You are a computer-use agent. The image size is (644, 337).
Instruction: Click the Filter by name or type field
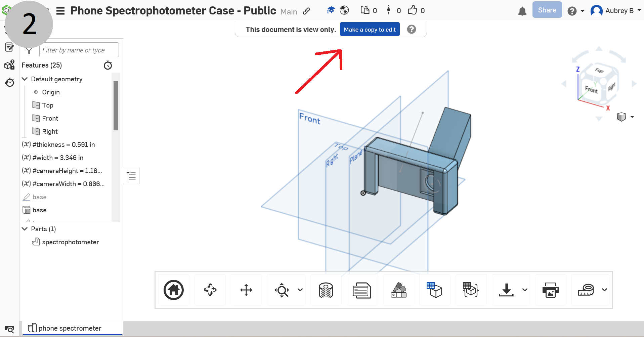pyautogui.click(x=79, y=50)
